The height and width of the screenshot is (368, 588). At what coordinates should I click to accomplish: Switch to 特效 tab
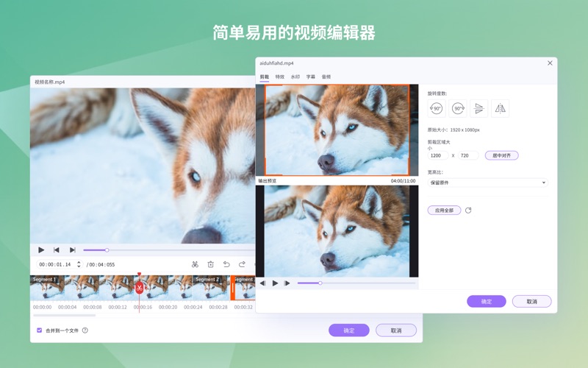(x=280, y=77)
